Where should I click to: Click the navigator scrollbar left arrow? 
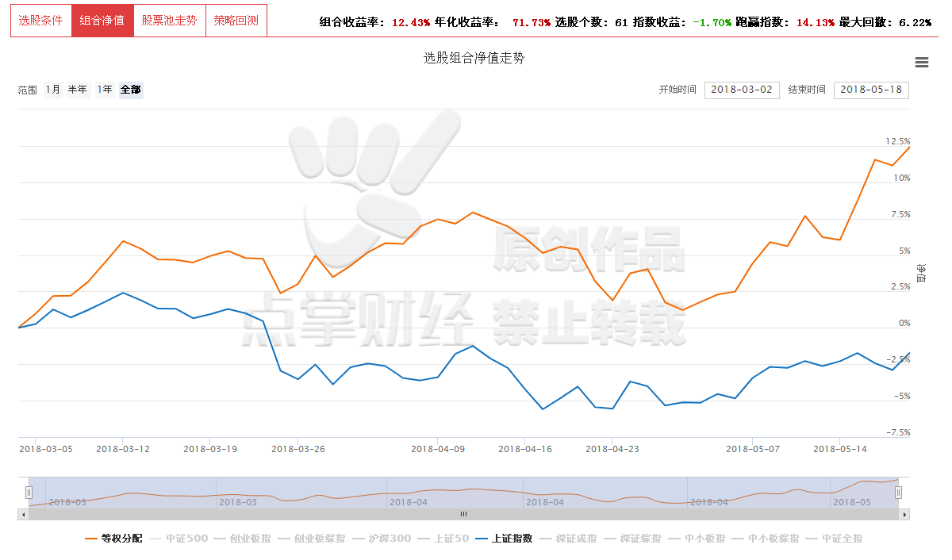23,515
